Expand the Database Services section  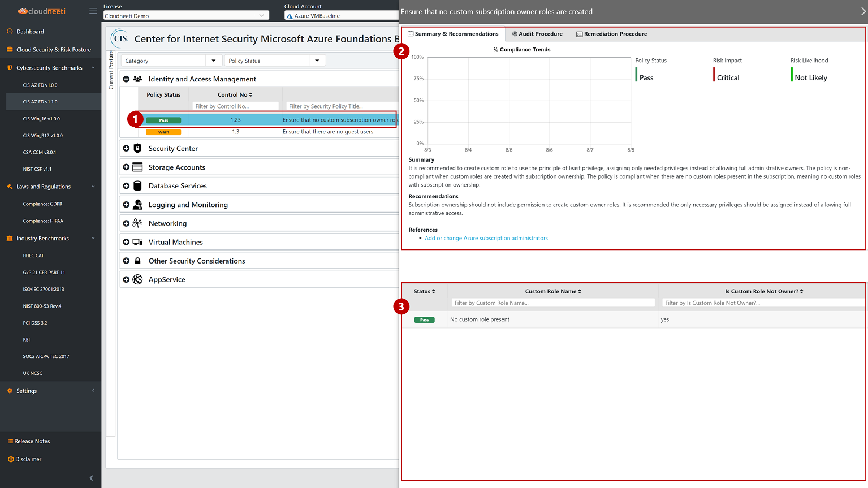tap(126, 186)
